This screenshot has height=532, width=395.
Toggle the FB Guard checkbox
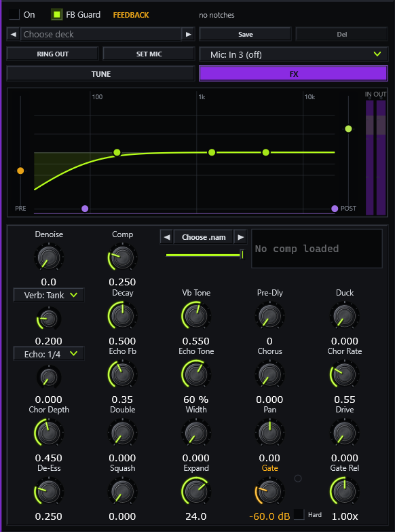pyautogui.click(x=57, y=14)
